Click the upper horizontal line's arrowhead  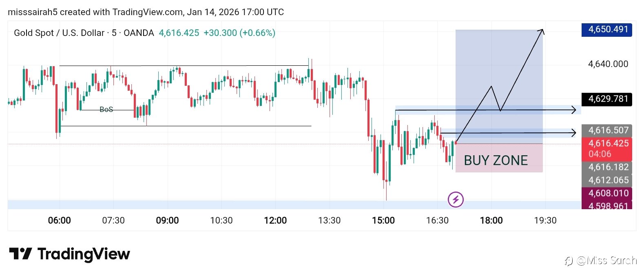[573, 109]
